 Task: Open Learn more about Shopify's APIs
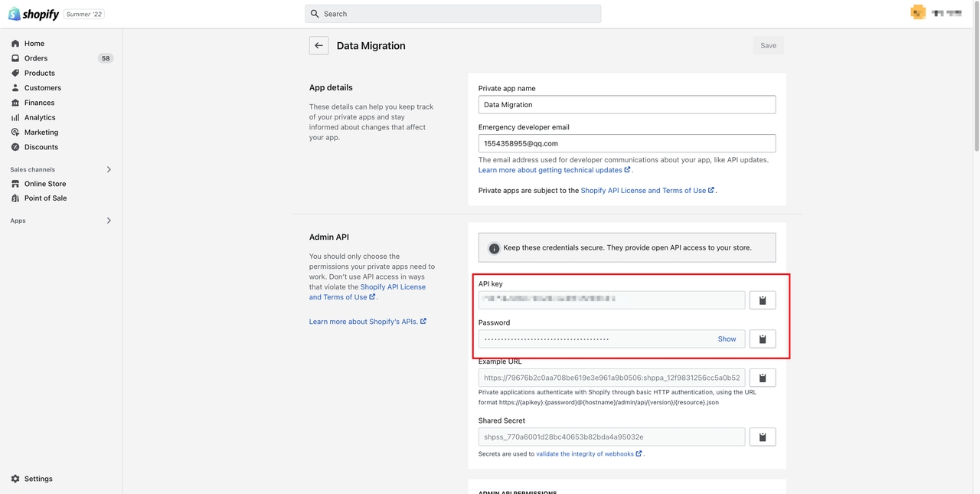coord(367,322)
